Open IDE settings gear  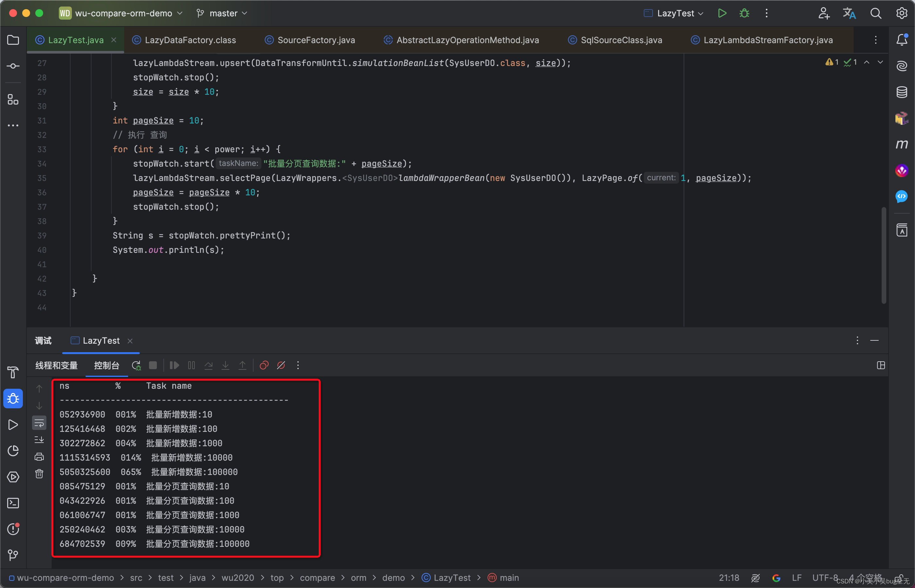902,13
